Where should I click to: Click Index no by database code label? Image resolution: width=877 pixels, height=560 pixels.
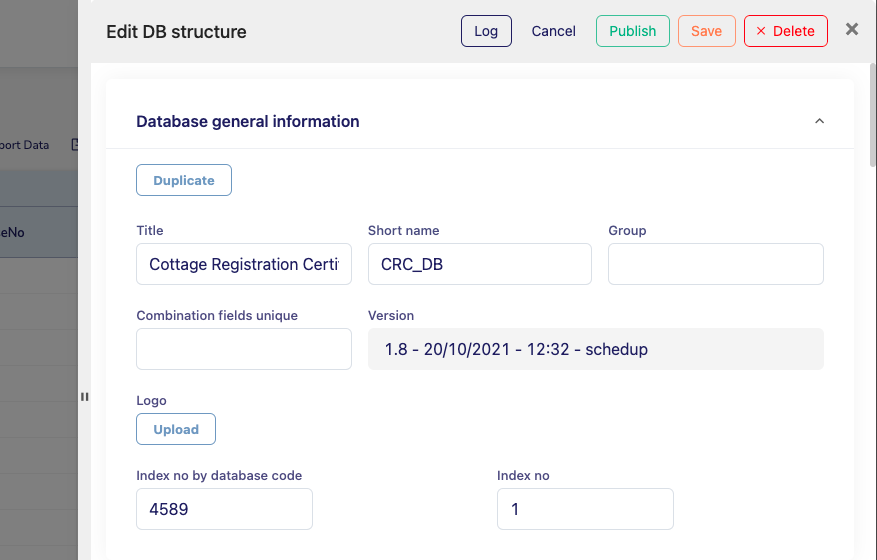[219, 476]
